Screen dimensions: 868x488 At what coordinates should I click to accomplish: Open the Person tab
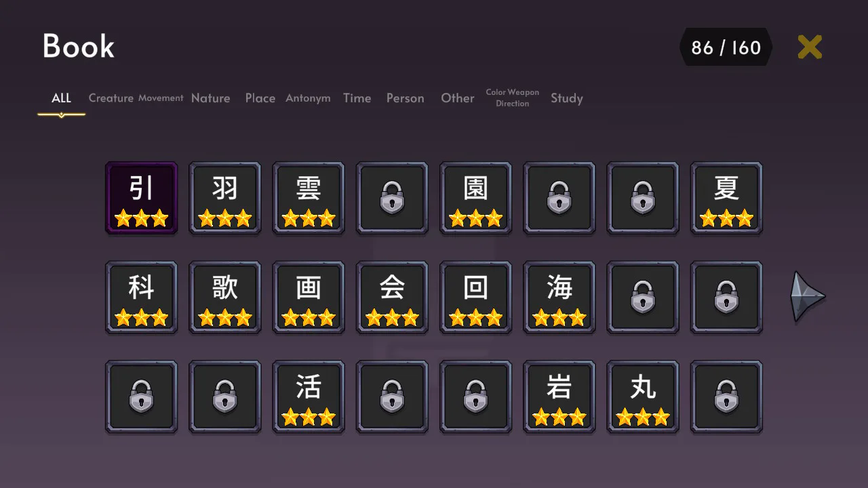click(405, 98)
